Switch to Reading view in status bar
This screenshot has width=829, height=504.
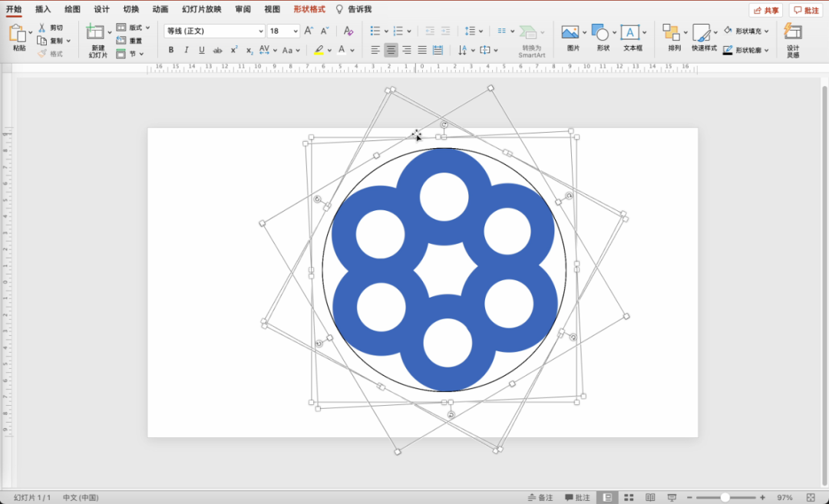pyautogui.click(x=650, y=497)
